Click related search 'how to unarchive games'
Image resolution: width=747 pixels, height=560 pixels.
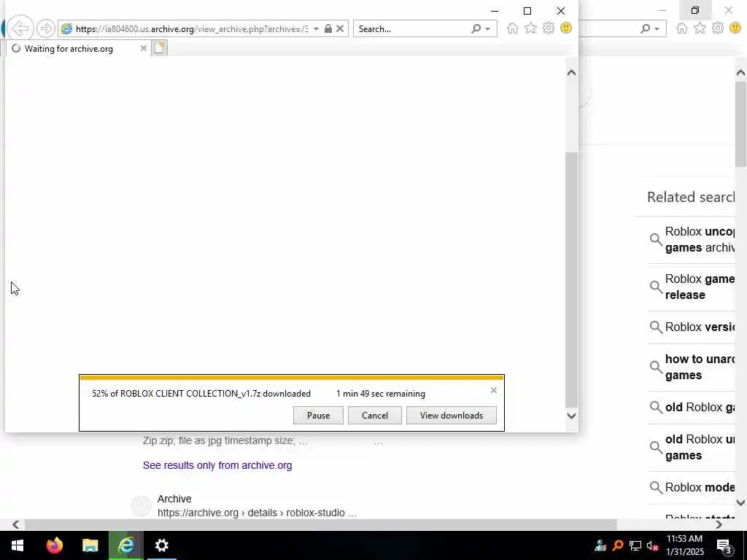(700, 367)
